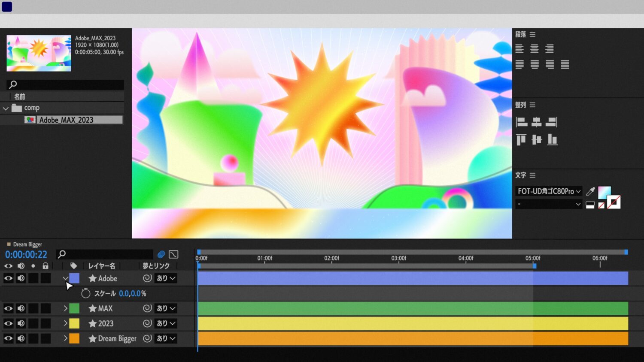Click the 名前 column header
This screenshot has width=644, height=362.
(20, 97)
